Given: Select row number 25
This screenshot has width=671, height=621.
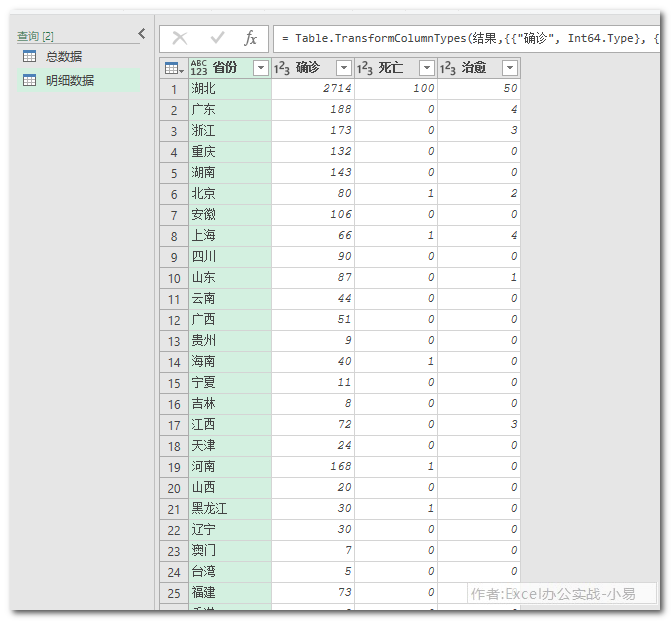Looking at the screenshot, I should point(174,592).
